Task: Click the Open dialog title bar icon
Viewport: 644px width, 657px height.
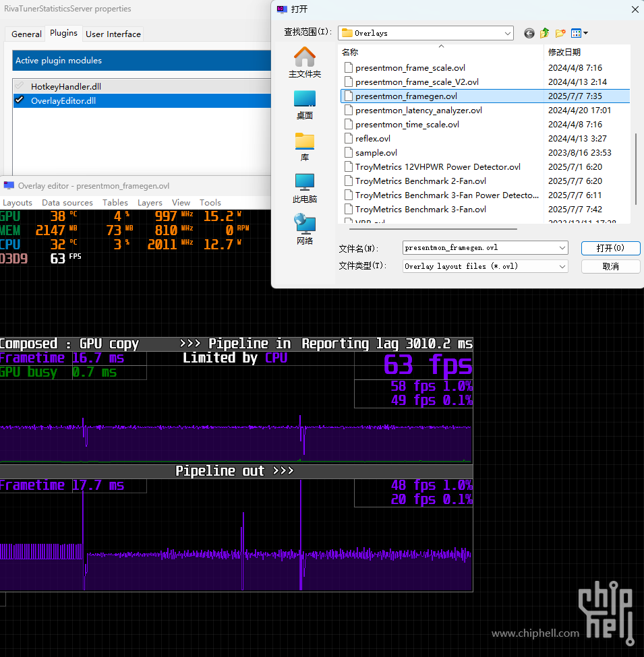Action: pyautogui.click(x=282, y=9)
